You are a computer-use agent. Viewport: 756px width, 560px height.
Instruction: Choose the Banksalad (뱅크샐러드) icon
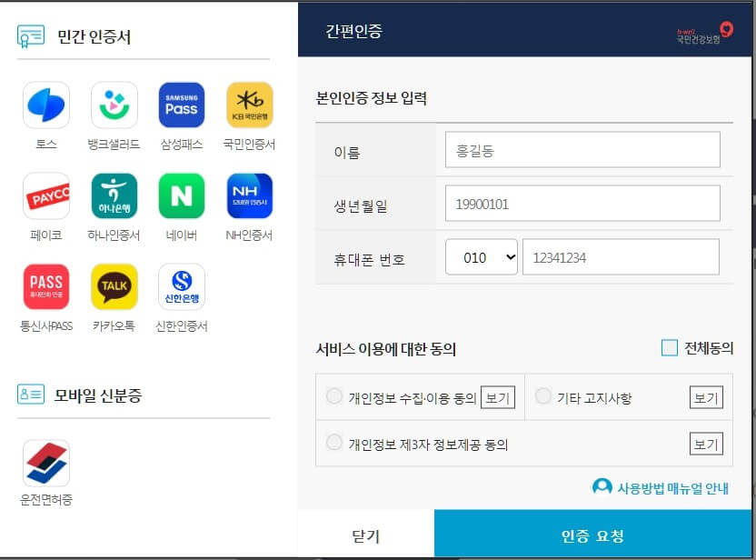[114, 105]
